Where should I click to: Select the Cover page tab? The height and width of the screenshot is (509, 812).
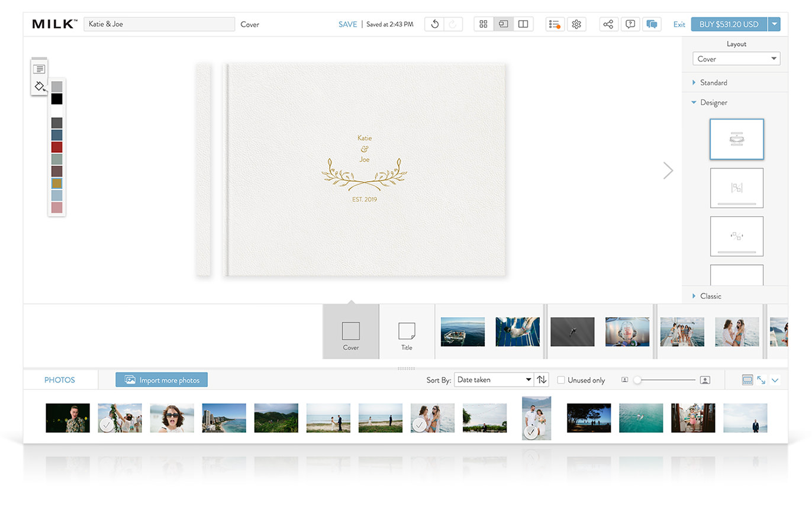point(351,332)
